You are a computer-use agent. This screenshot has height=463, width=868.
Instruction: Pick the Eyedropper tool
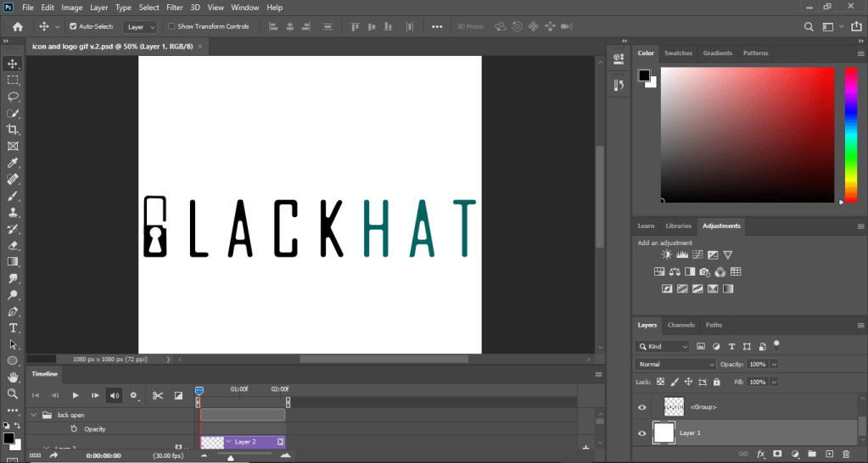pos(13,163)
